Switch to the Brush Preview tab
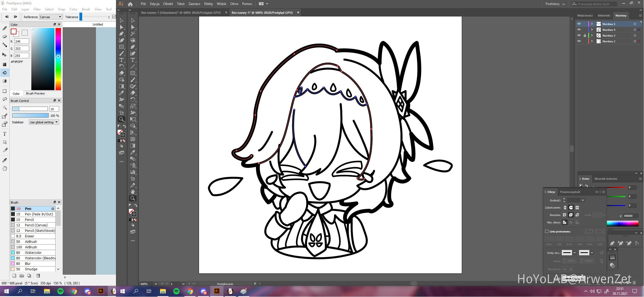The width and height of the screenshot is (644, 297). [x=35, y=94]
